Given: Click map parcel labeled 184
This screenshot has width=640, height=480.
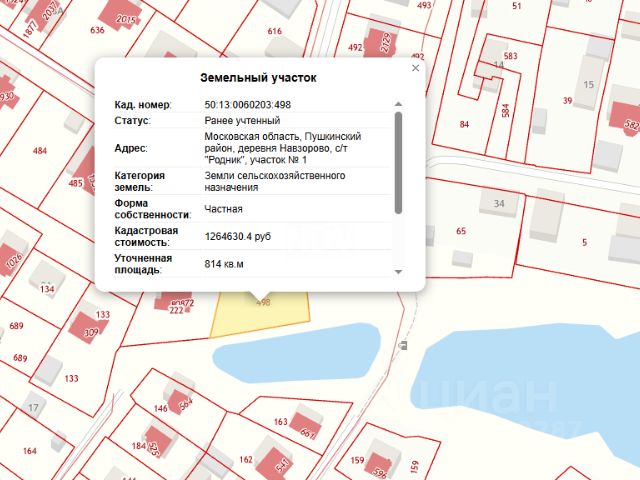Looking at the screenshot, I should point(139,446).
